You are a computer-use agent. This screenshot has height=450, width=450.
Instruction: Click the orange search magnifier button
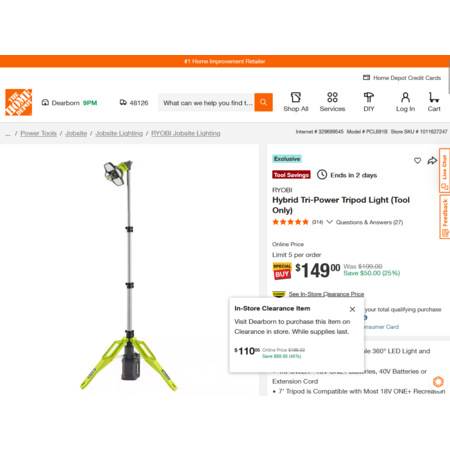[263, 102]
